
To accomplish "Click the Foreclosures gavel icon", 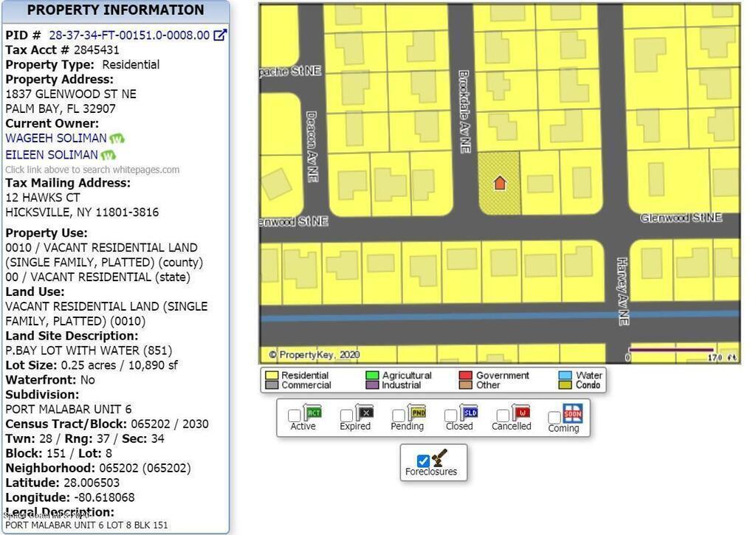I will [440, 458].
